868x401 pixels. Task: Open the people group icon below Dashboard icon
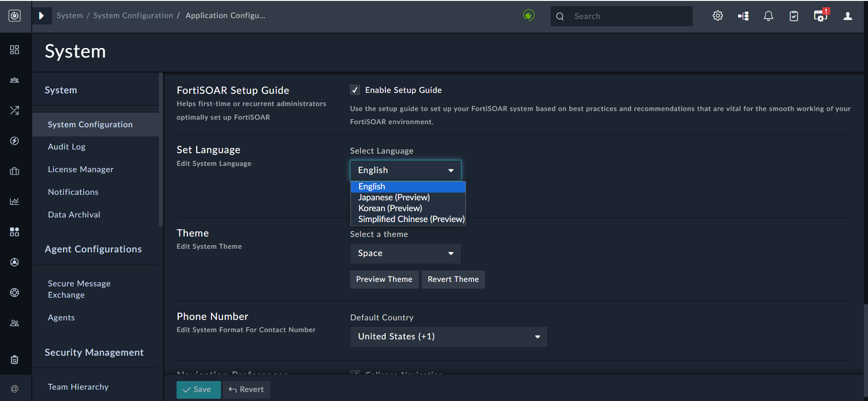14,80
